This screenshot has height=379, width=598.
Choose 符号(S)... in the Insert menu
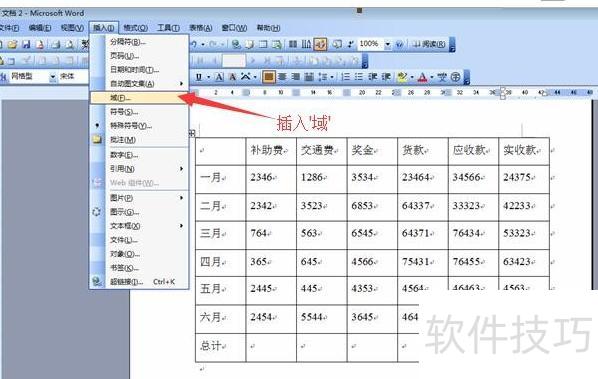pyautogui.click(x=140, y=112)
